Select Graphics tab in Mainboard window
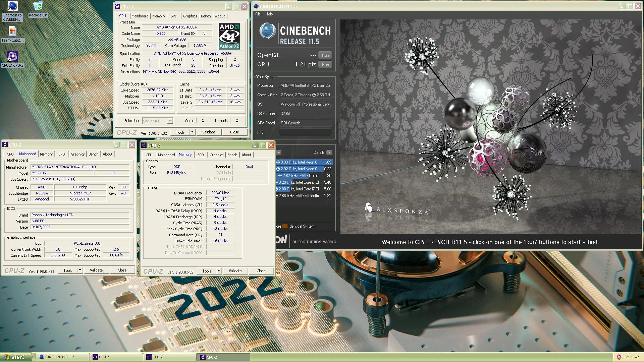Viewport: 644px width, 362px height. click(78, 154)
